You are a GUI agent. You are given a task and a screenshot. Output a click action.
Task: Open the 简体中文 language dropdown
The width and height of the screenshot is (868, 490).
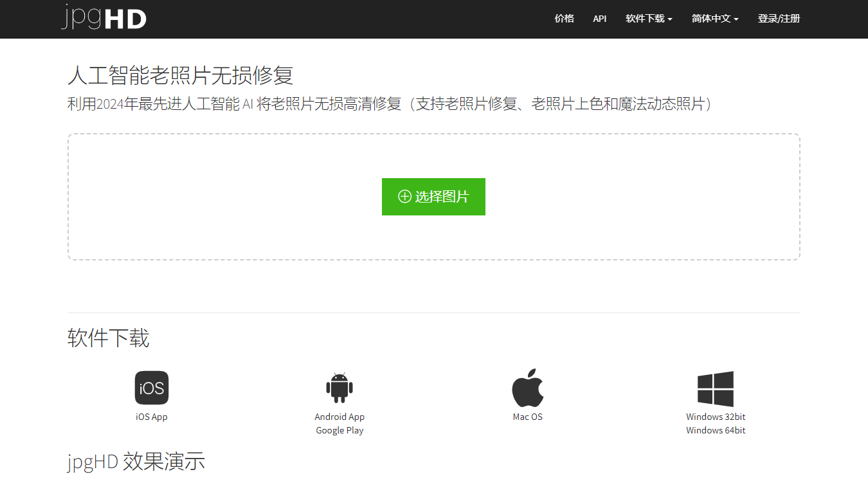point(715,19)
